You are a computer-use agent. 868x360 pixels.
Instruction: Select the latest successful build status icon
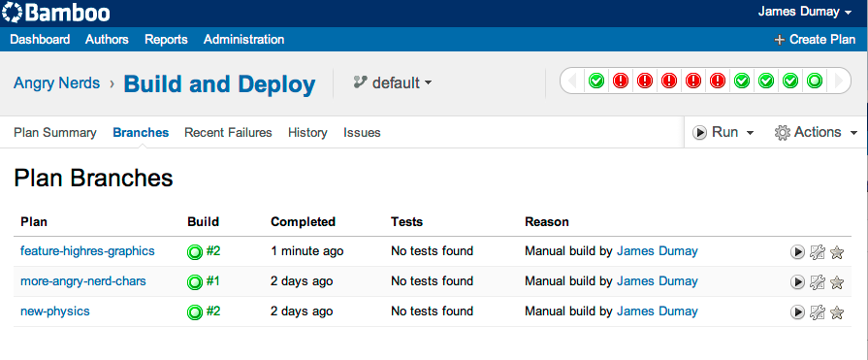(x=815, y=82)
